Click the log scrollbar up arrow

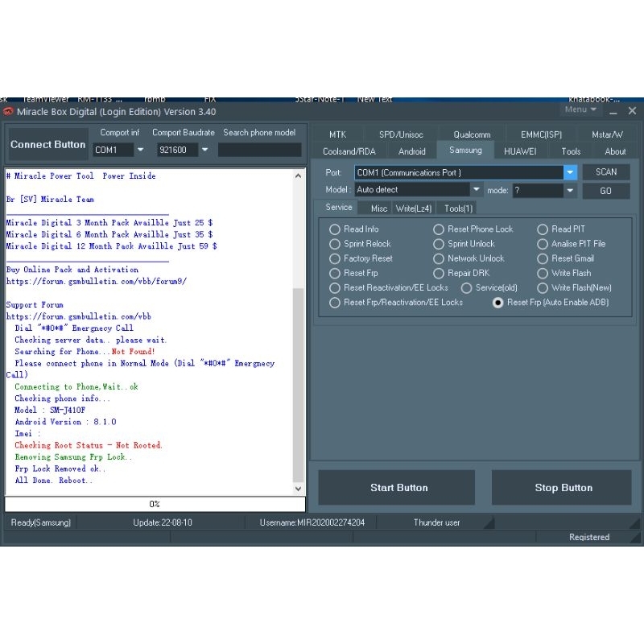pyautogui.click(x=298, y=175)
